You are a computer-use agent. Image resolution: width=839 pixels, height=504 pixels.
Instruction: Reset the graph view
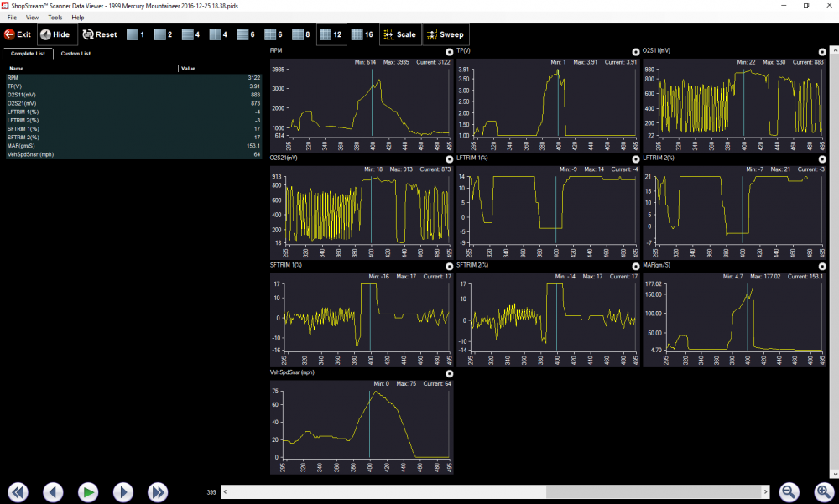pos(100,34)
